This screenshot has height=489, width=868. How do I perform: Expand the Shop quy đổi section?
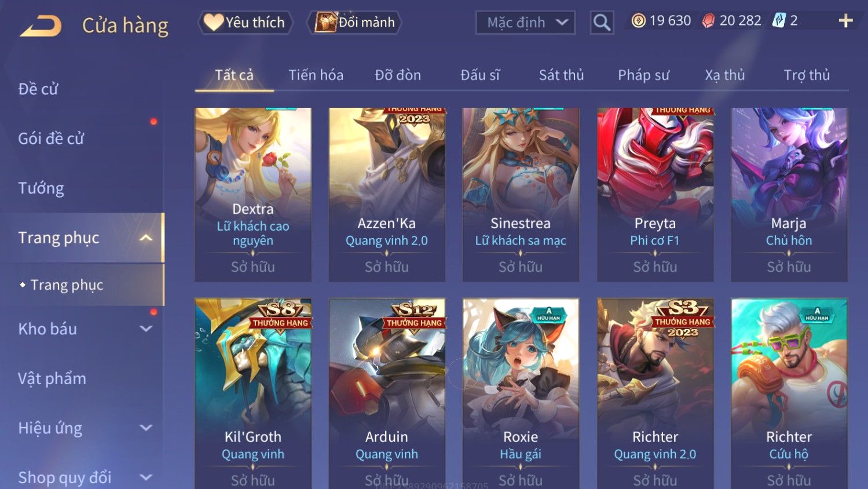click(146, 477)
